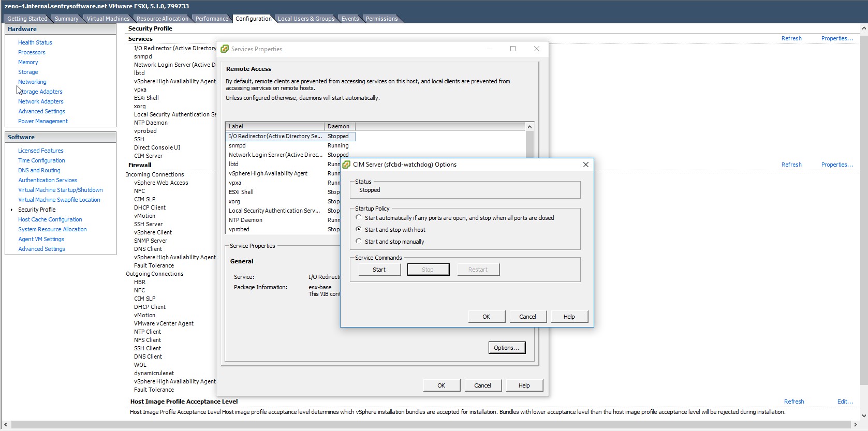
Task: Maximize the Services Properties window
Action: 513,49
